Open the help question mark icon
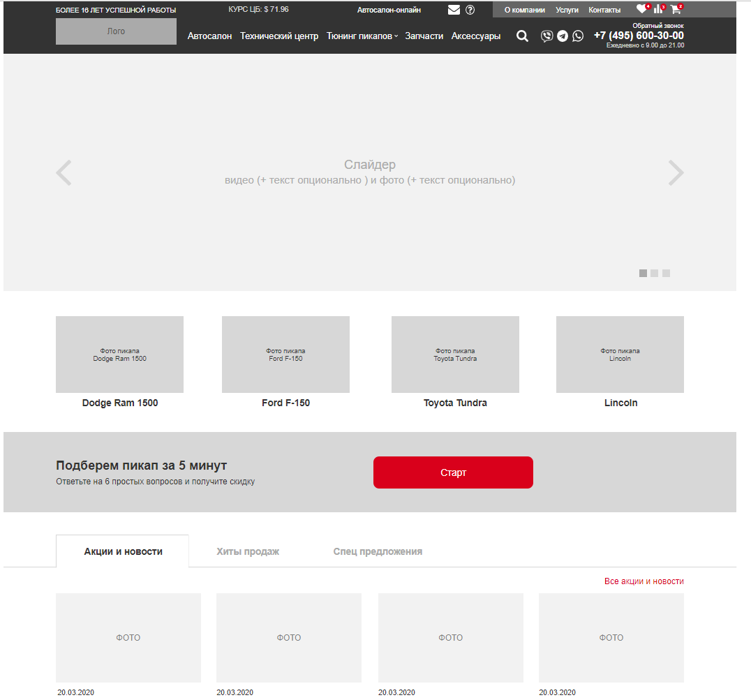 click(x=470, y=10)
